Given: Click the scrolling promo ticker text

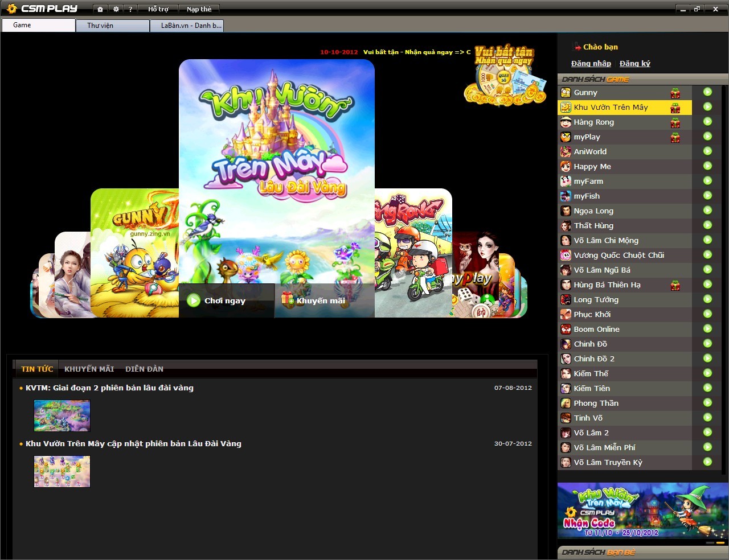Looking at the screenshot, I should tap(395, 52).
